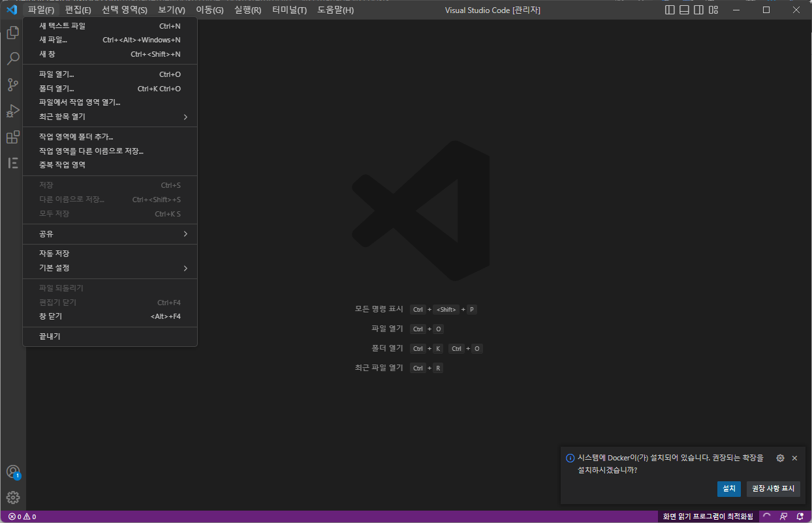Viewport: 812px width, 523px height.
Task: Click 설치 button in Docker notification
Action: pos(729,488)
